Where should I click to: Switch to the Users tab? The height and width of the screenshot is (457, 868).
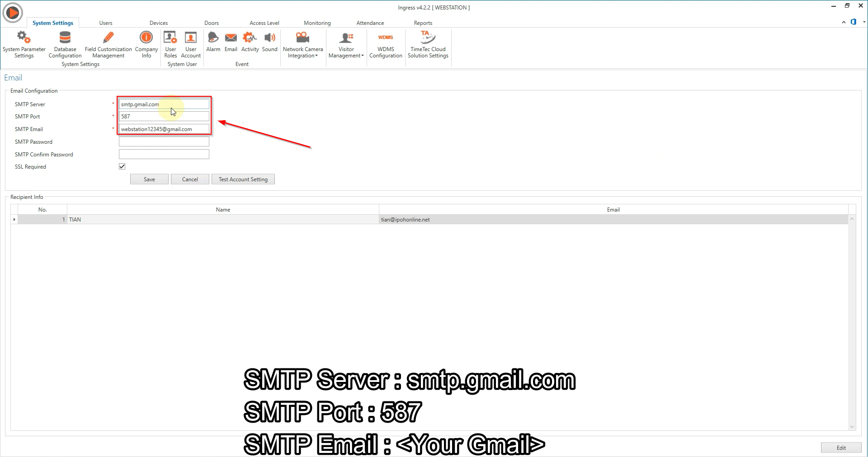[x=106, y=23]
